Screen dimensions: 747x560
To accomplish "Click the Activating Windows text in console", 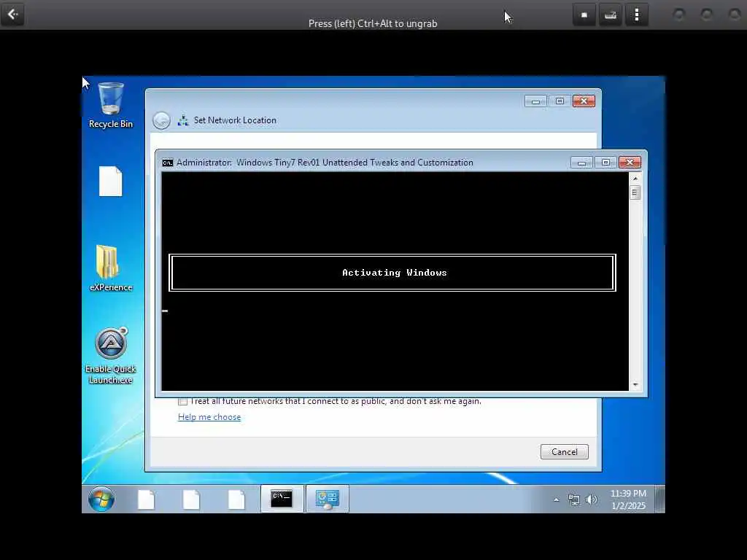I will pos(395,273).
